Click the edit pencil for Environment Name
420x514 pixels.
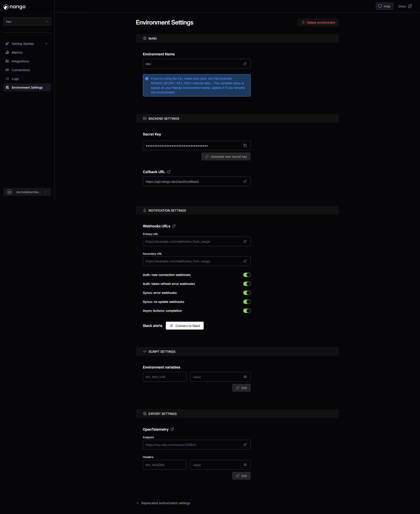pos(245,64)
